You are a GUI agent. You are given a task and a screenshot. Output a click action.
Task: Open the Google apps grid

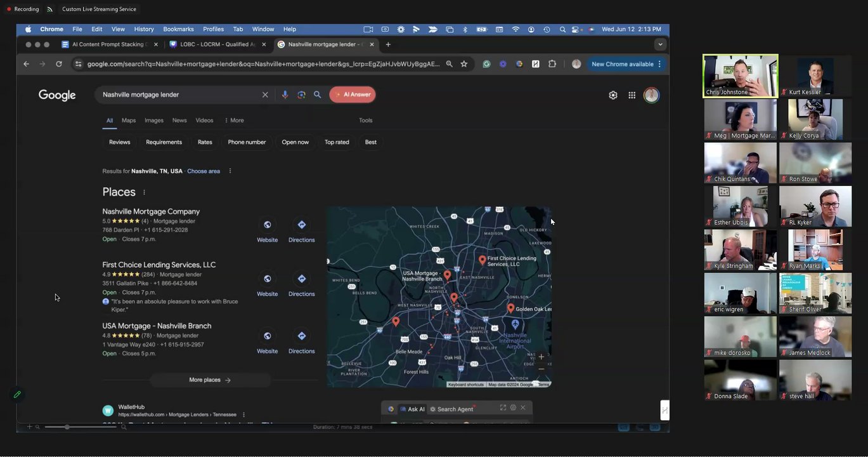pos(632,95)
